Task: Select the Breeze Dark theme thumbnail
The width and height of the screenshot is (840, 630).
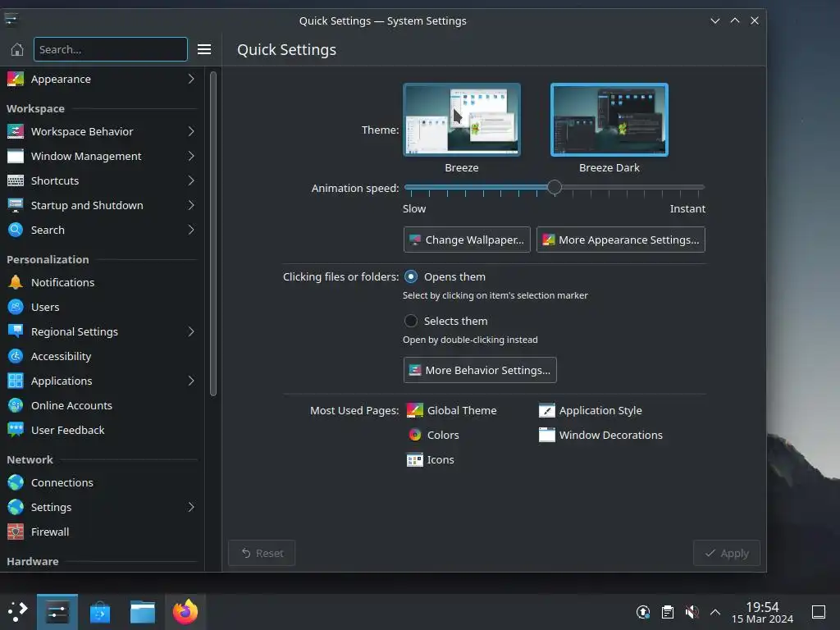Action: 609,120
